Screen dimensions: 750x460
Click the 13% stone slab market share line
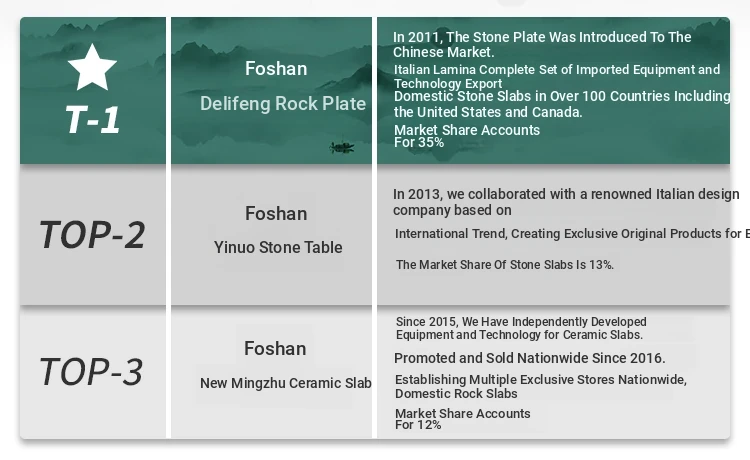point(505,265)
